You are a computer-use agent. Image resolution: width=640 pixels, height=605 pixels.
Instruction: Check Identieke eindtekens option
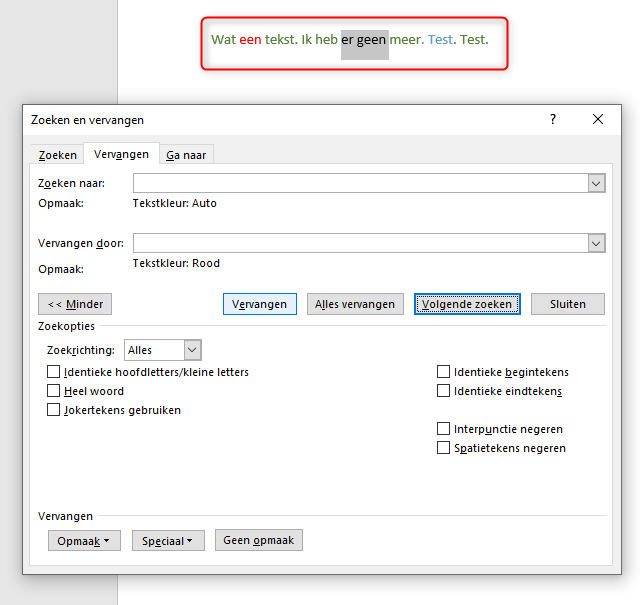(444, 391)
